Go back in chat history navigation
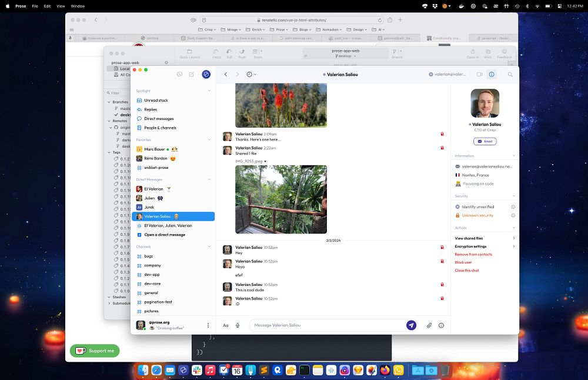The image size is (588, 380). (x=226, y=74)
